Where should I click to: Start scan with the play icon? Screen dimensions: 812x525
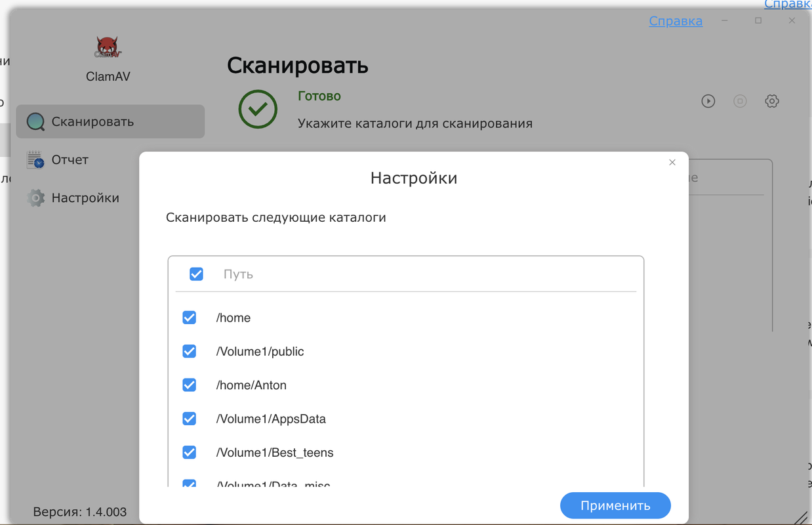tap(708, 101)
